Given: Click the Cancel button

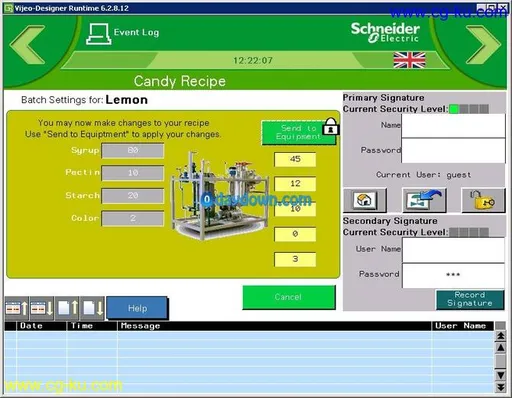Looking at the screenshot, I should tap(289, 297).
